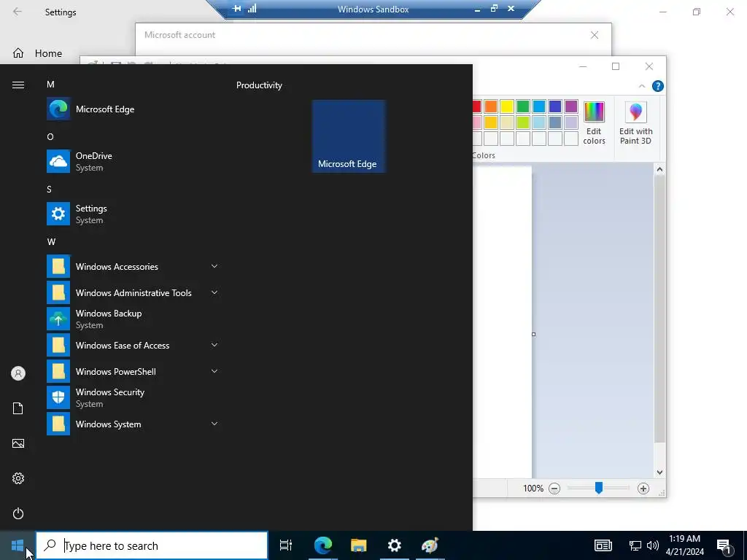
Task: Select the letter O section header
Action: click(x=50, y=136)
